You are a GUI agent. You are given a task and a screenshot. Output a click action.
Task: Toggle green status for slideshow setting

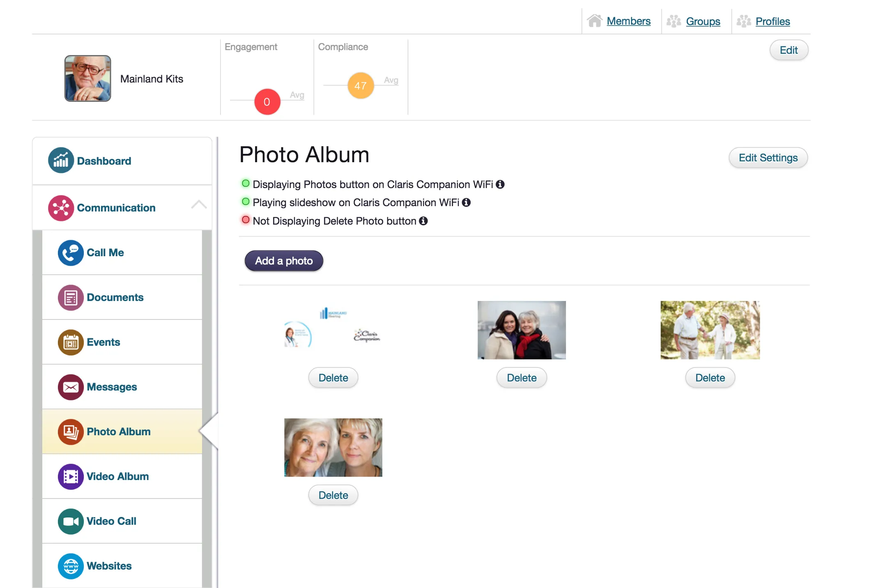pos(246,202)
